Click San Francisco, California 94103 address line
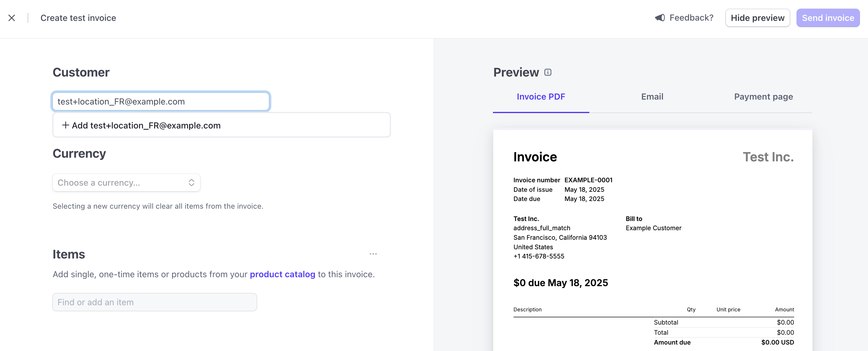 pos(560,237)
